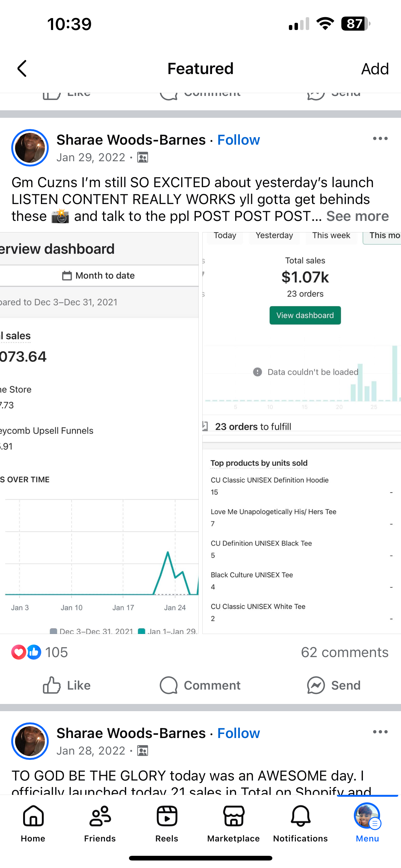
Task: Tap the Add button in header
Action: point(375,69)
